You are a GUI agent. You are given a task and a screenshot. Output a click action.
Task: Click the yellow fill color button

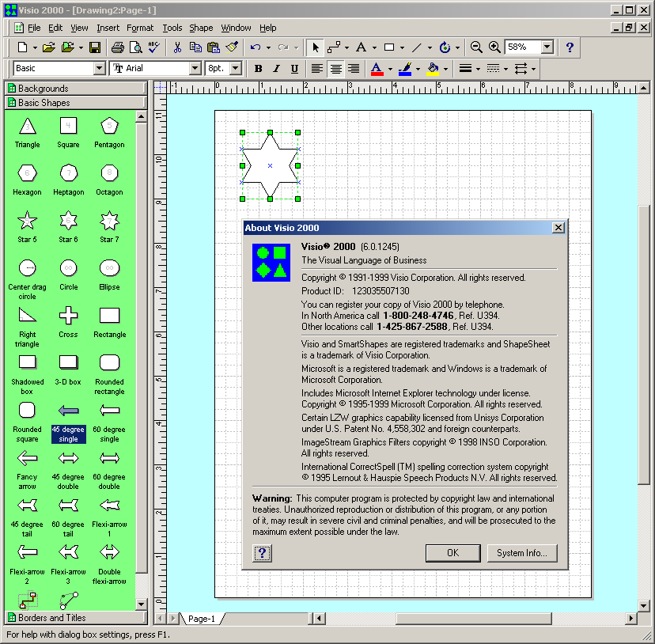click(433, 69)
